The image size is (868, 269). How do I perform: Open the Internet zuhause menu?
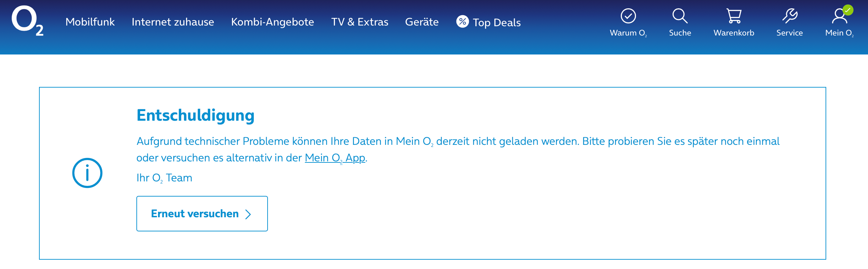pyautogui.click(x=173, y=22)
